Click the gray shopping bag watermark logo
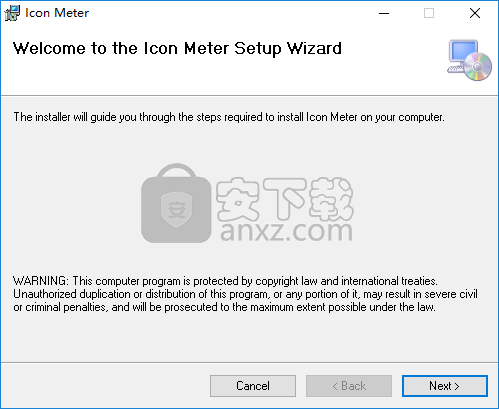 tap(176, 203)
